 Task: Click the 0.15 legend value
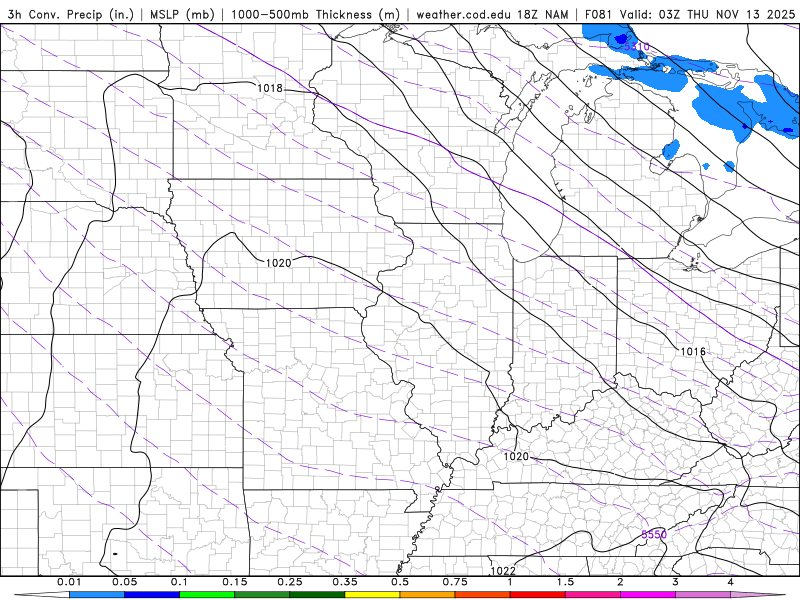click(235, 582)
